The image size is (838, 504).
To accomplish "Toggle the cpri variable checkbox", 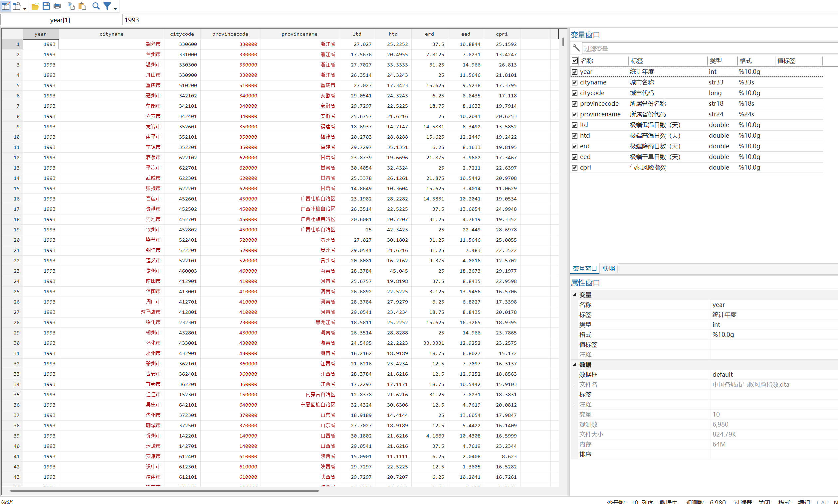I will click(x=574, y=168).
